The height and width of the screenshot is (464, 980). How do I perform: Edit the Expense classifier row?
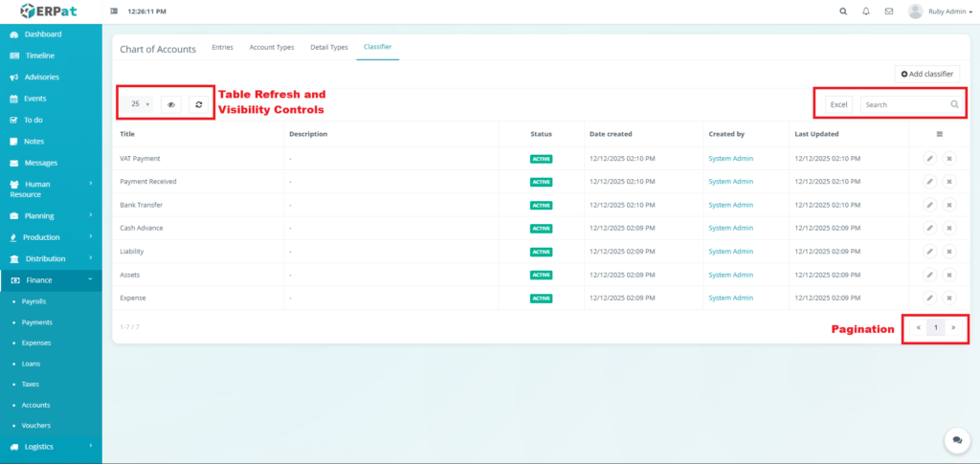pyautogui.click(x=929, y=298)
